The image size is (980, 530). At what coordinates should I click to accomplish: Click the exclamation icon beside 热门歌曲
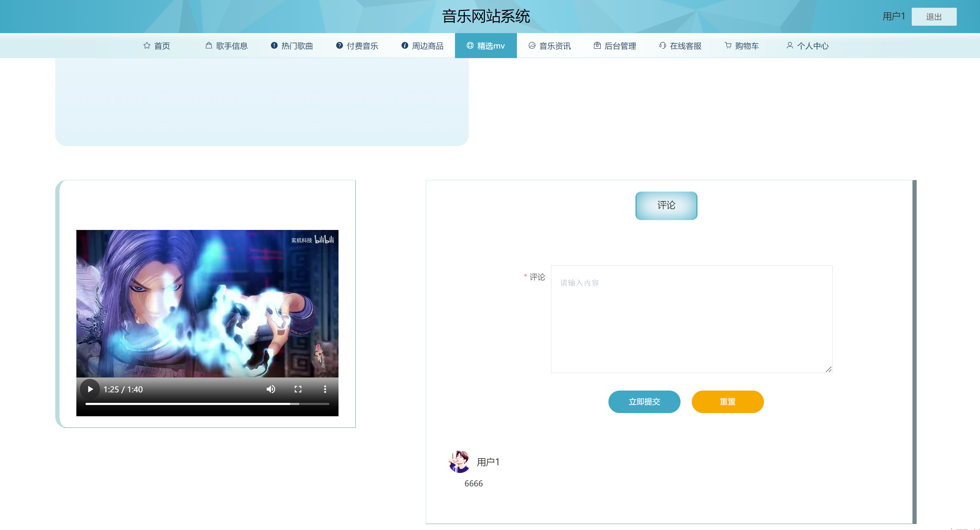coord(274,46)
